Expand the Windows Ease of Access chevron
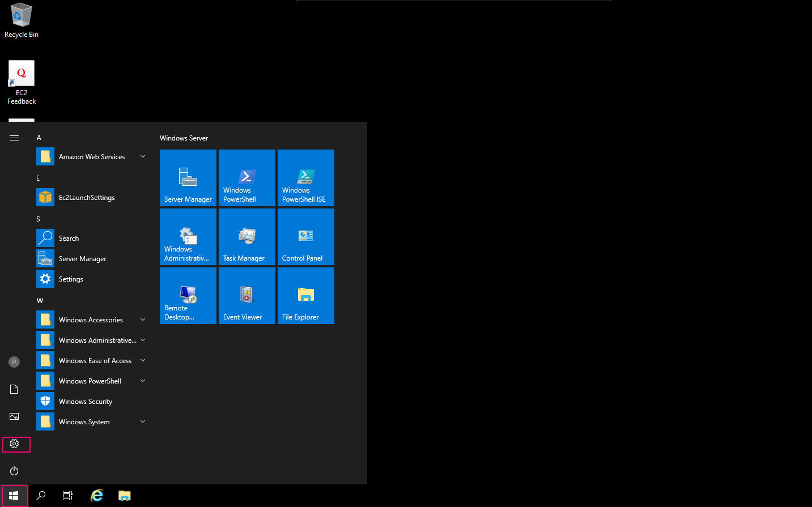 143,361
